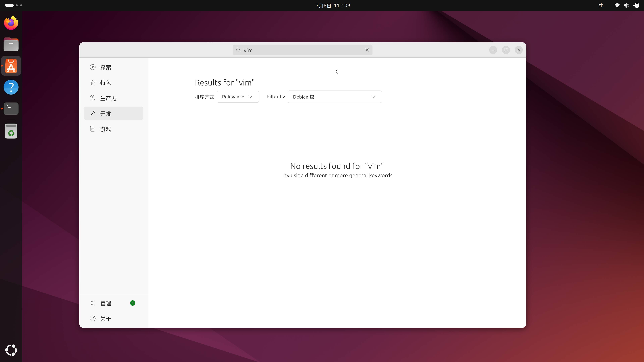Click the compass icon beside 探索
The width and height of the screenshot is (644, 362).
[93, 67]
